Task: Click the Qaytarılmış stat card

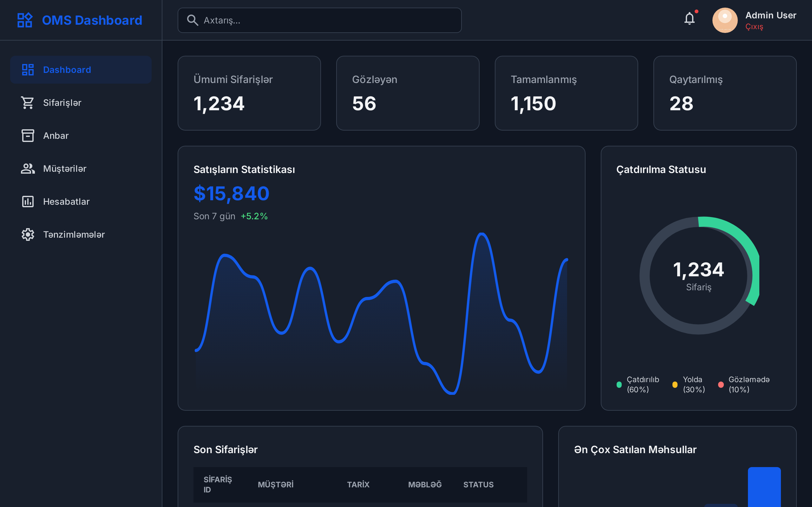Action: pos(724,93)
